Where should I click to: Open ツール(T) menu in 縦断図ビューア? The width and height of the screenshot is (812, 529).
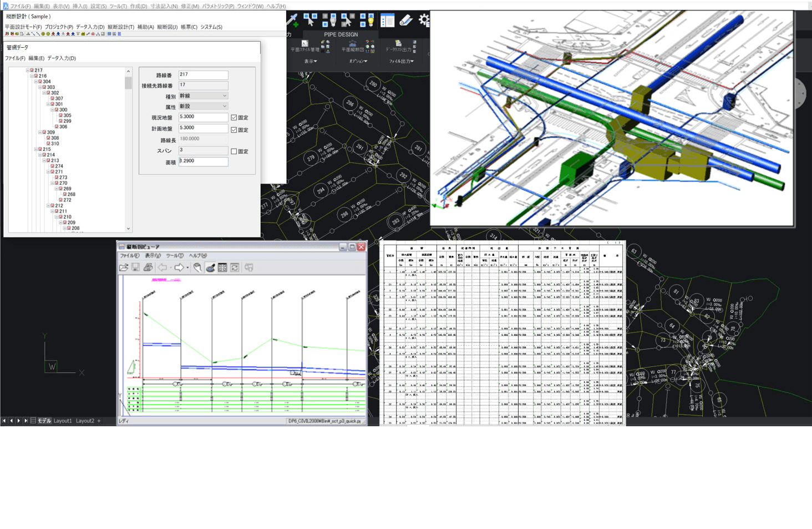coord(175,256)
